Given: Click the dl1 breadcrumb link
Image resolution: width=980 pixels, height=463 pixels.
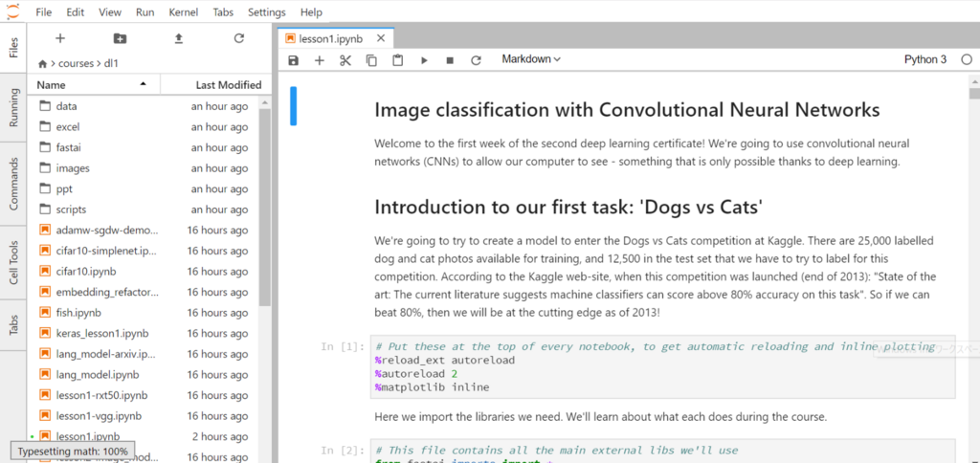Looking at the screenshot, I should pos(110,64).
